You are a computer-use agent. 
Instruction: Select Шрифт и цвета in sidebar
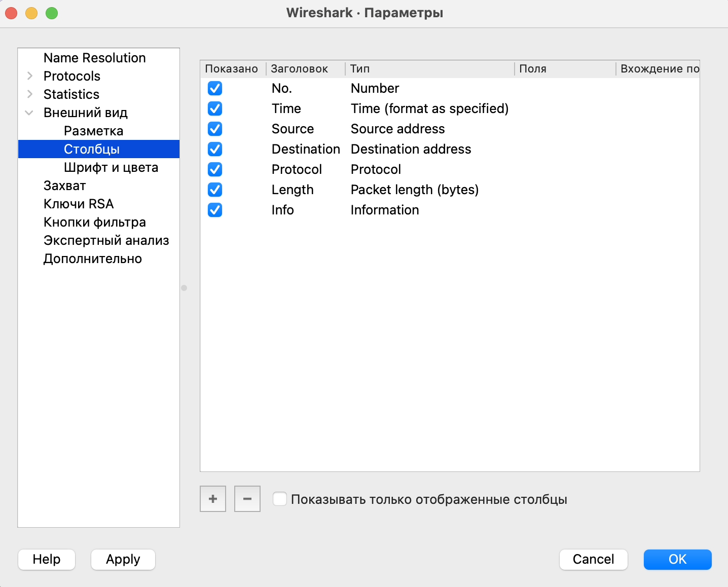click(x=111, y=167)
